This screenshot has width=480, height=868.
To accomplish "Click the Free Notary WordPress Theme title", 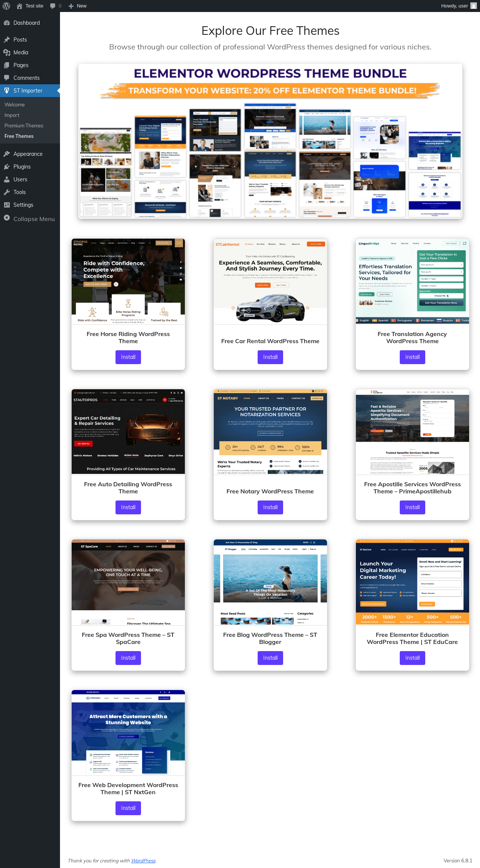I will tap(270, 492).
